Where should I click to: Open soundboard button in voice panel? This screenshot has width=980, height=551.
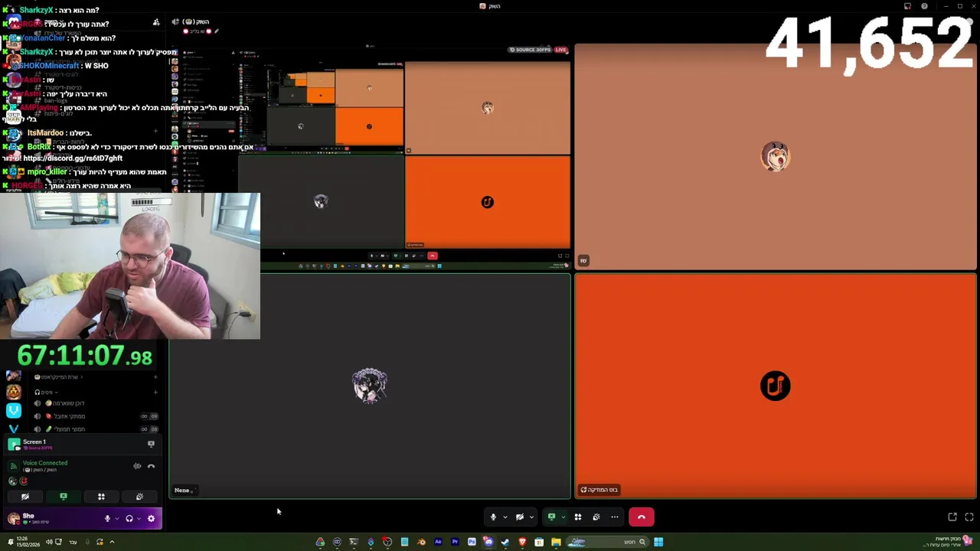click(x=139, y=497)
